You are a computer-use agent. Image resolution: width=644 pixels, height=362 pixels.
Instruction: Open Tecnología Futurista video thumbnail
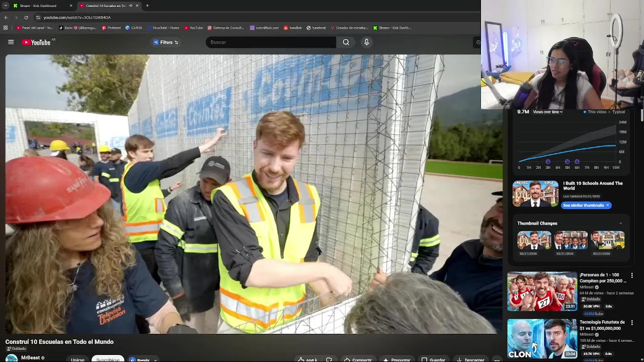[542, 338]
